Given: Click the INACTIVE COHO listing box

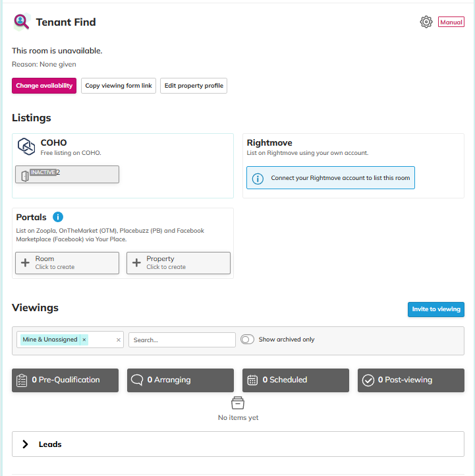Looking at the screenshot, I should click(x=67, y=174).
